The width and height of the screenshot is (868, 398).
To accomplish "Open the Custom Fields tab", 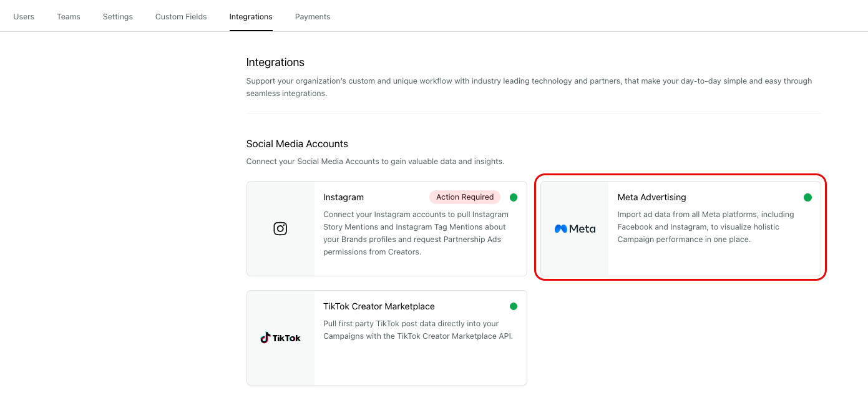I will [x=181, y=17].
